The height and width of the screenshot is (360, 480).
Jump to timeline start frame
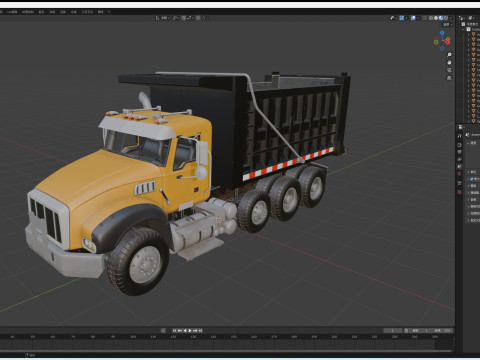pyautogui.click(x=174, y=331)
